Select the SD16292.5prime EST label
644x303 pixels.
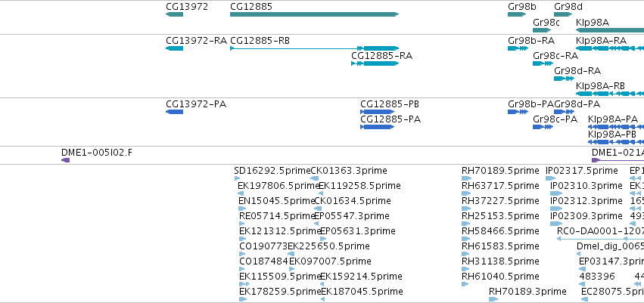click(272, 171)
